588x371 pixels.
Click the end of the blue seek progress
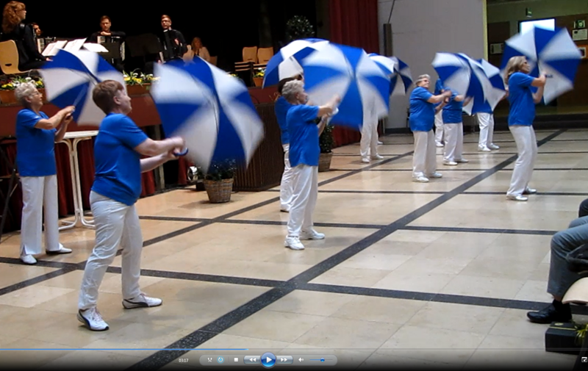(246, 350)
